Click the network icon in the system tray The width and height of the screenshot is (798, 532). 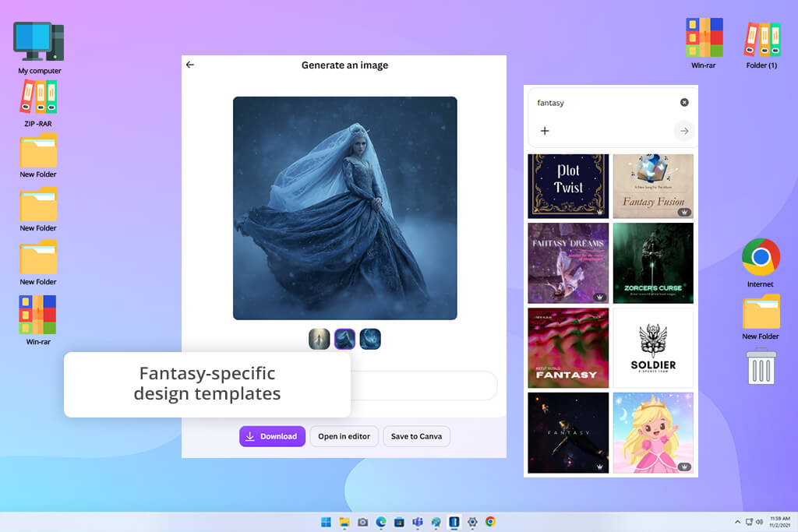click(x=749, y=522)
